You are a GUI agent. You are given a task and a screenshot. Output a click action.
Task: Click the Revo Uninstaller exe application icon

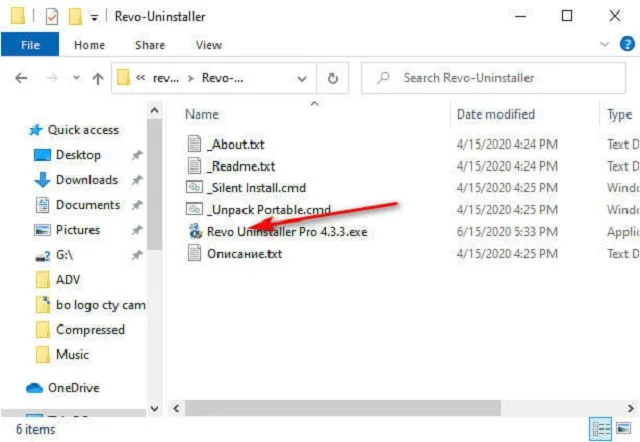[x=195, y=231]
